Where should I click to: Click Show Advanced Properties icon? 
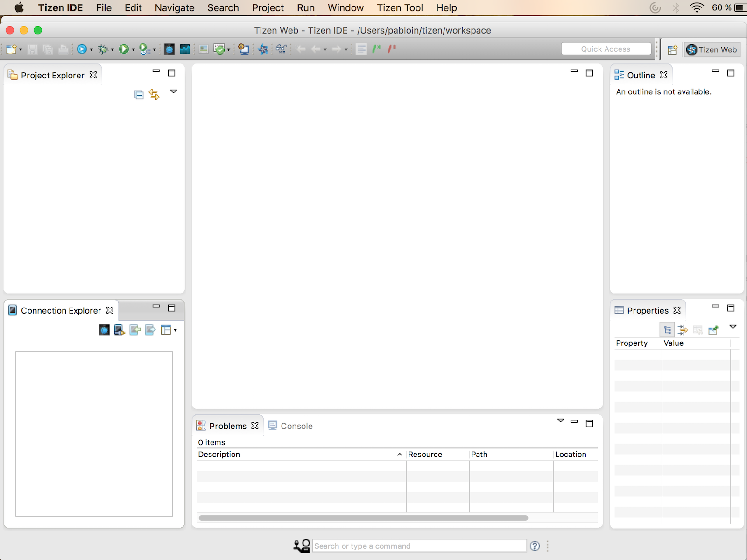coord(683,330)
